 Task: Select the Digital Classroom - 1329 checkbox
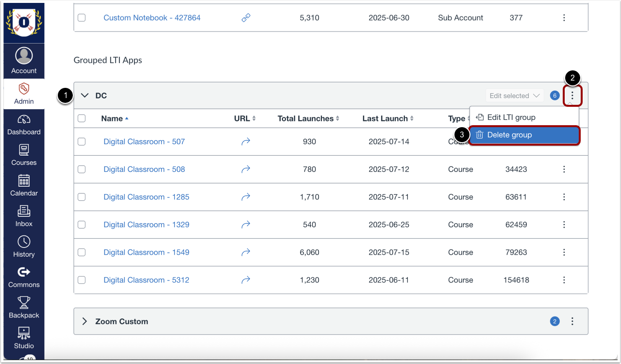82,225
